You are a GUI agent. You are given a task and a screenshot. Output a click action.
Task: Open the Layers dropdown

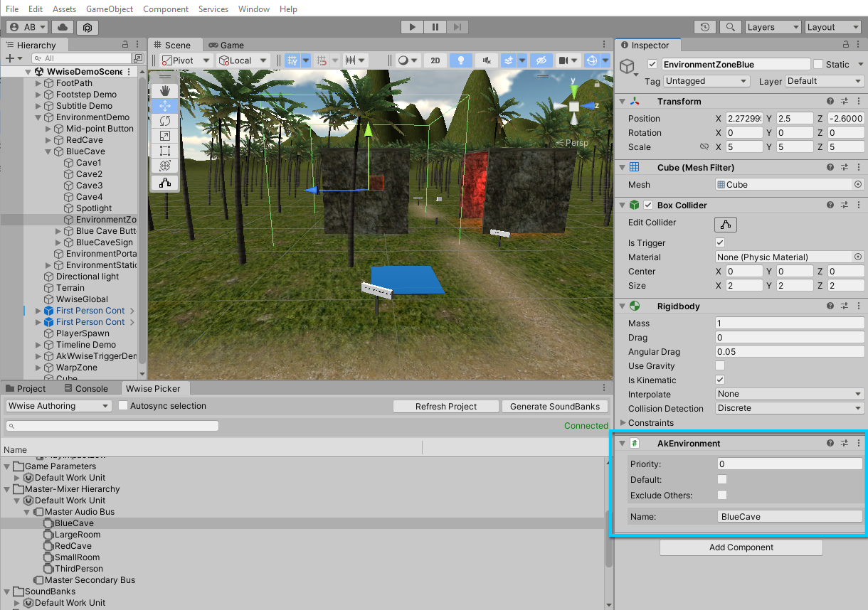click(x=773, y=27)
